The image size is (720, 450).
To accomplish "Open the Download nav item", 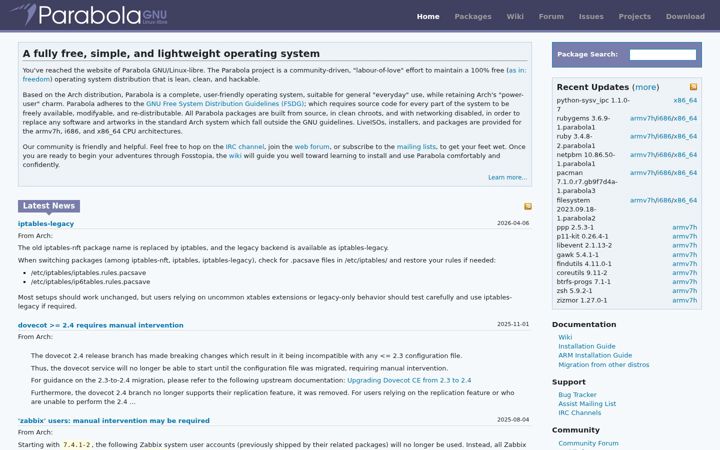I will pyautogui.click(x=685, y=17).
